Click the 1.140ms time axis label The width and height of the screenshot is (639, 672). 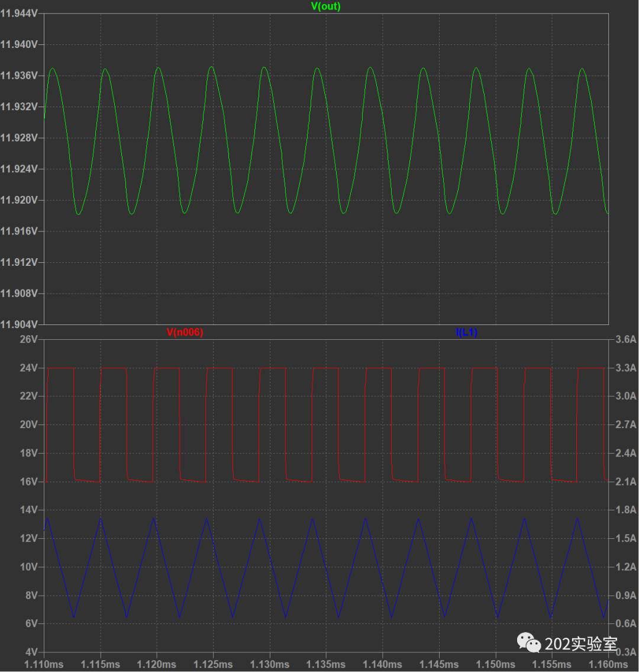point(382,665)
